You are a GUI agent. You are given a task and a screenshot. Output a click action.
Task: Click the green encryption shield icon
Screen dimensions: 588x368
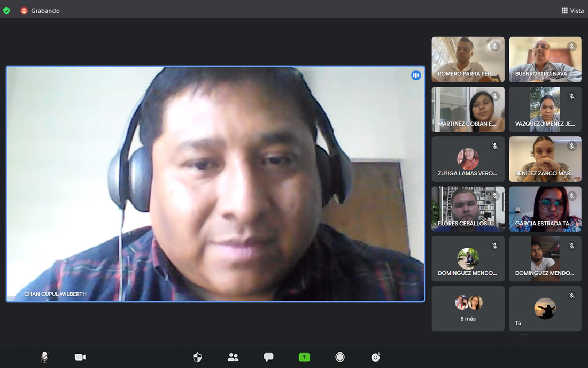point(6,11)
